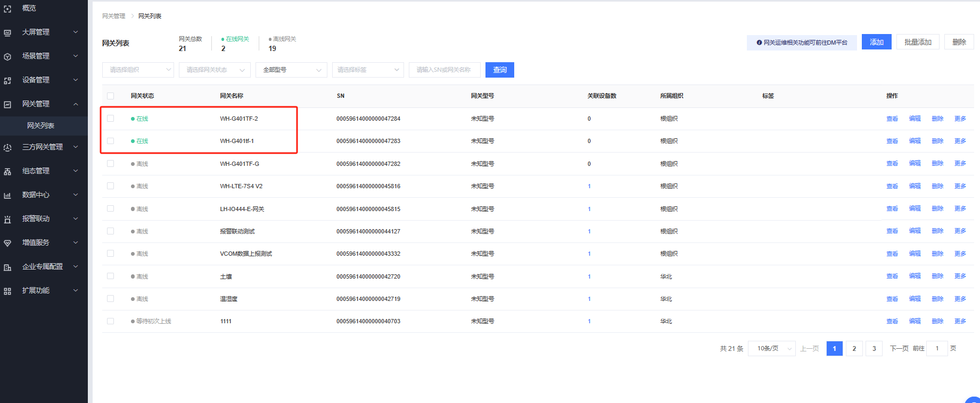The width and height of the screenshot is (980, 403).
Task: Click the 报警联动 alarm icon
Action: (x=7, y=219)
